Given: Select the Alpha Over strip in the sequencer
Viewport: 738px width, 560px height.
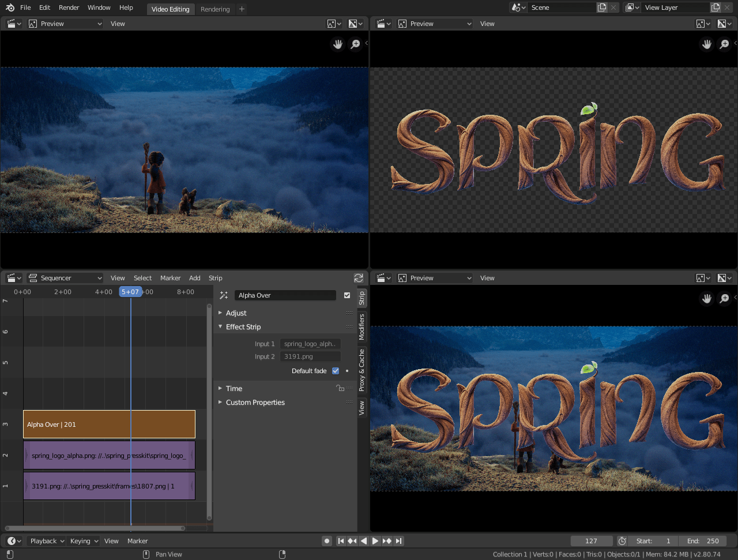Looking at the screenshot, I should (x=109, y=424).
